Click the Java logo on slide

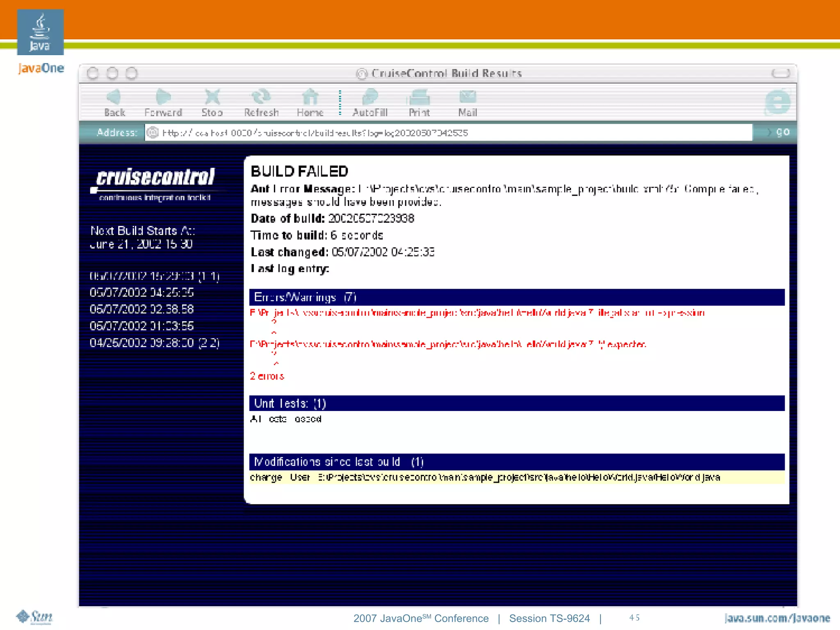(x=40, y=32)
